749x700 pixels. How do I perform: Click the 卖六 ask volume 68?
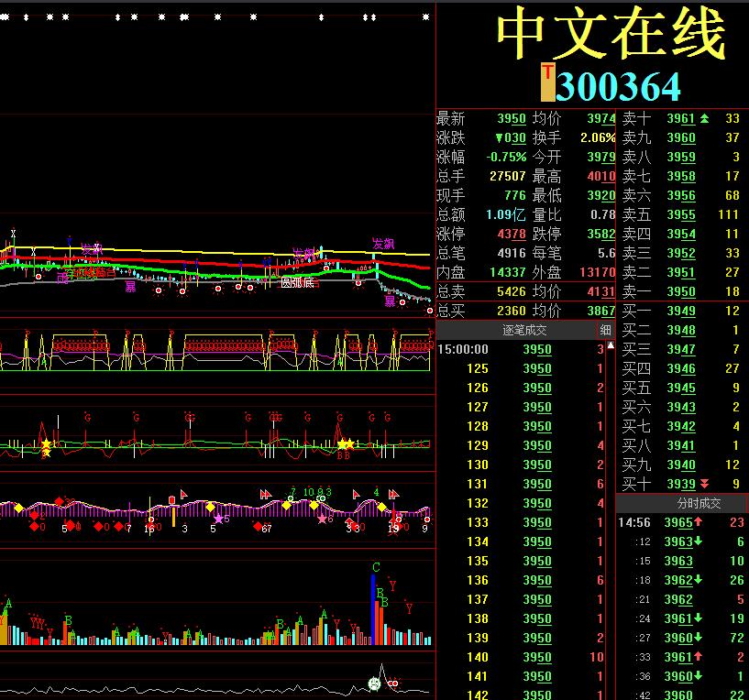point(732,195)
